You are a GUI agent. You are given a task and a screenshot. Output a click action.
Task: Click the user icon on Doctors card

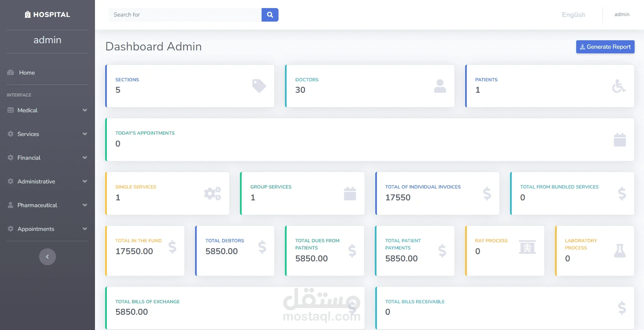(440, 86)
